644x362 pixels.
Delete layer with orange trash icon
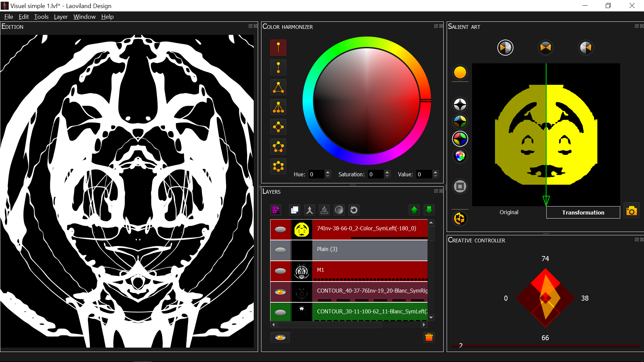click(x=429, y=338)
